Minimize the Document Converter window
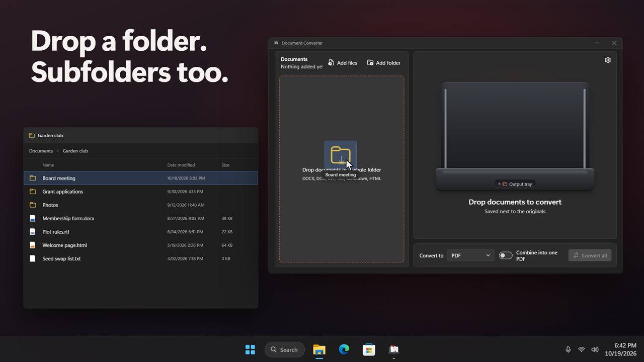Screen dimensions: 644x362 [597, 43]
